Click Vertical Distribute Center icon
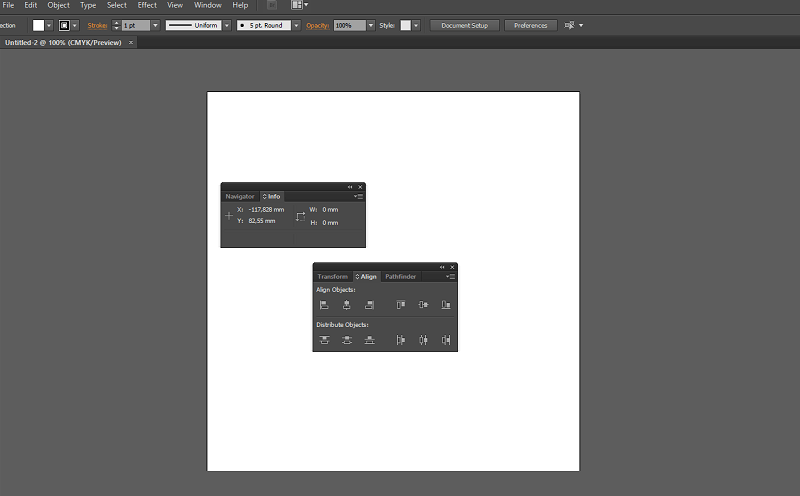Image resolution: width=800 pixels, height=496 pixels. coord(346,340)
